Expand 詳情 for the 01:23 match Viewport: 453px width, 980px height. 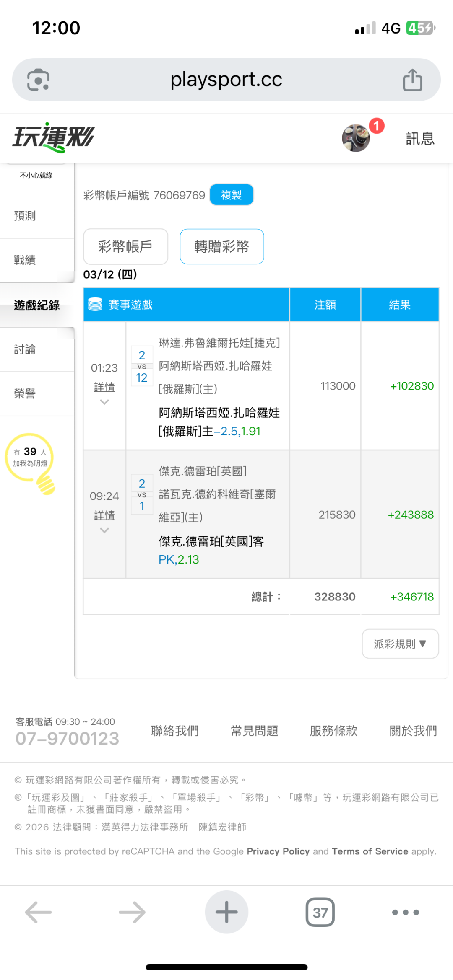coord(104,388)
